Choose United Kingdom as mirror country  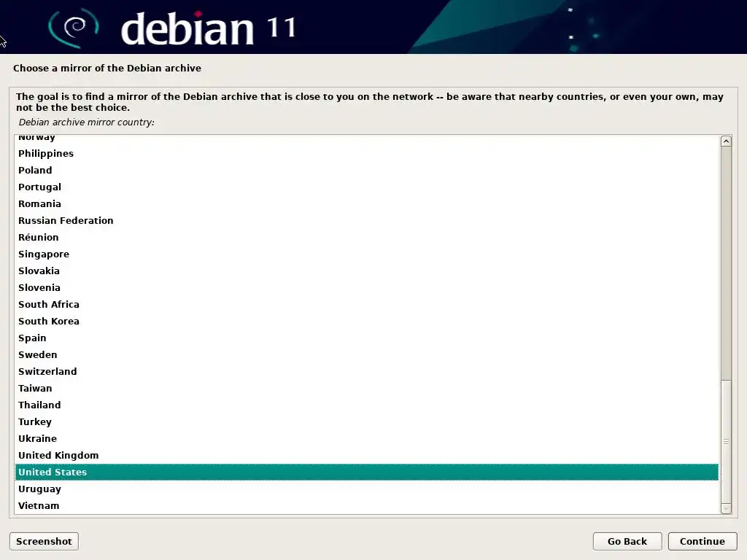click(x=366, y=455)
